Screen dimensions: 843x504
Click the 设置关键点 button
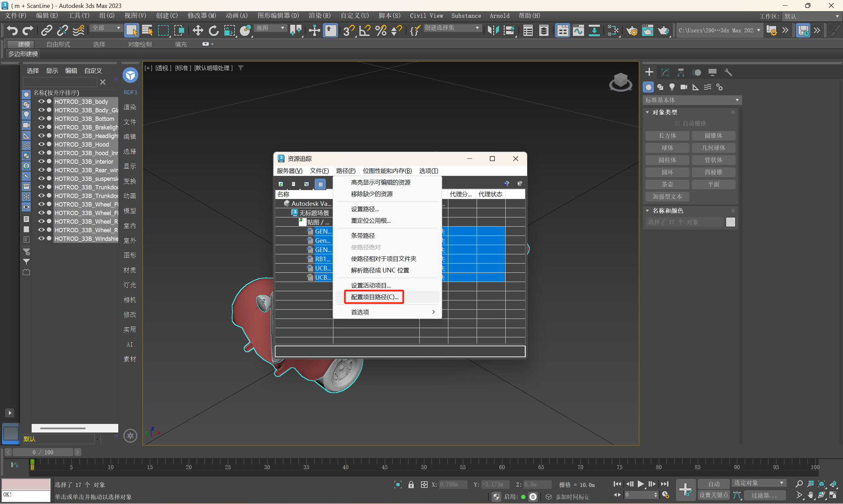point(714,495)
